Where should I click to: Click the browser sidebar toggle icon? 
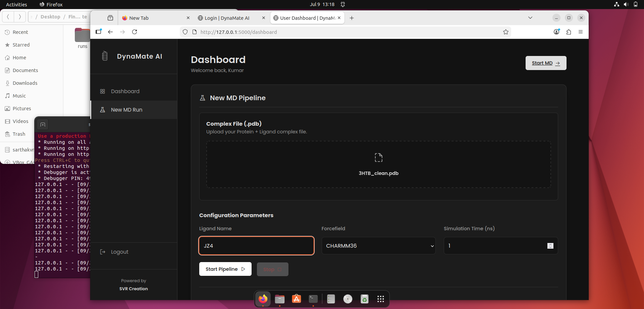[x=98, y=32]
